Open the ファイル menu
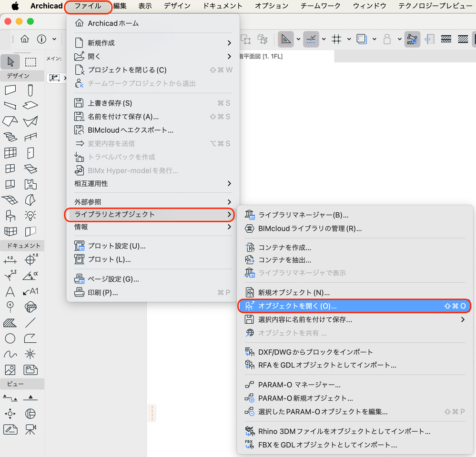 (88, 6)
